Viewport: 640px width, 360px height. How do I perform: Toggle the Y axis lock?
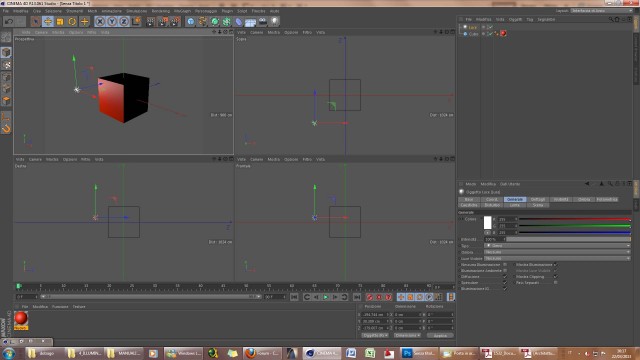(x=112, y=21)
